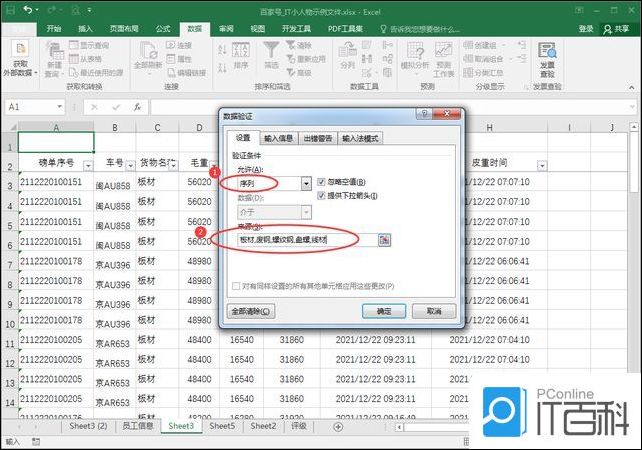This screenshot has width=642, height=450.
Task: Select column header H
Action: pyautogui.click(x=489, y=127)
